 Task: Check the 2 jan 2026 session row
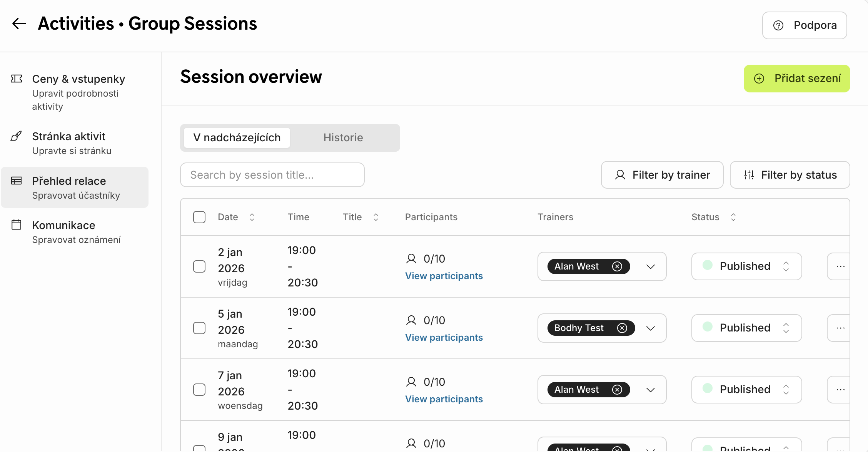tap(199, 266)
